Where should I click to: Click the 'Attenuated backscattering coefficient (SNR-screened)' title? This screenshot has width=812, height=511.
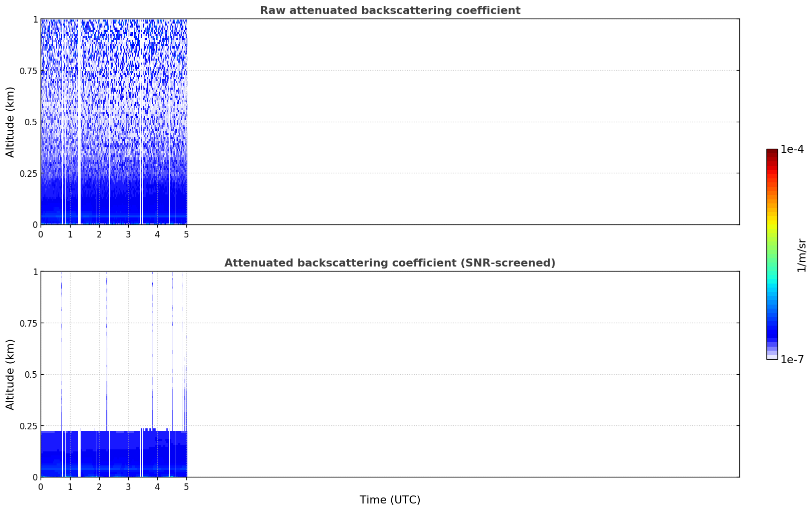click(390, 263)
